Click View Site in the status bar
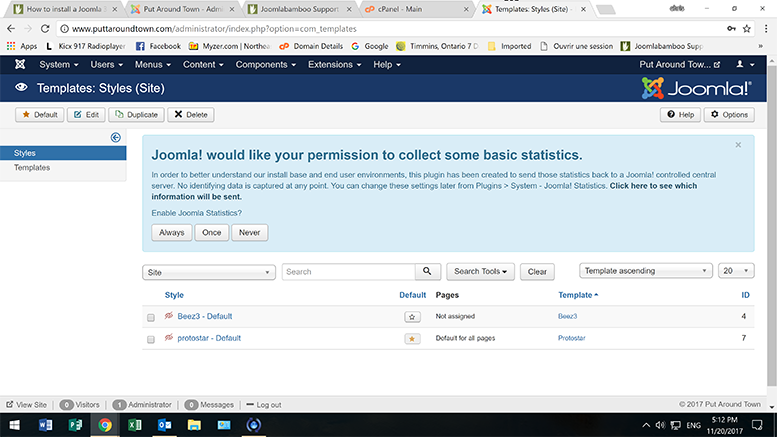777x437 pixels. click(x=26, y=405)
